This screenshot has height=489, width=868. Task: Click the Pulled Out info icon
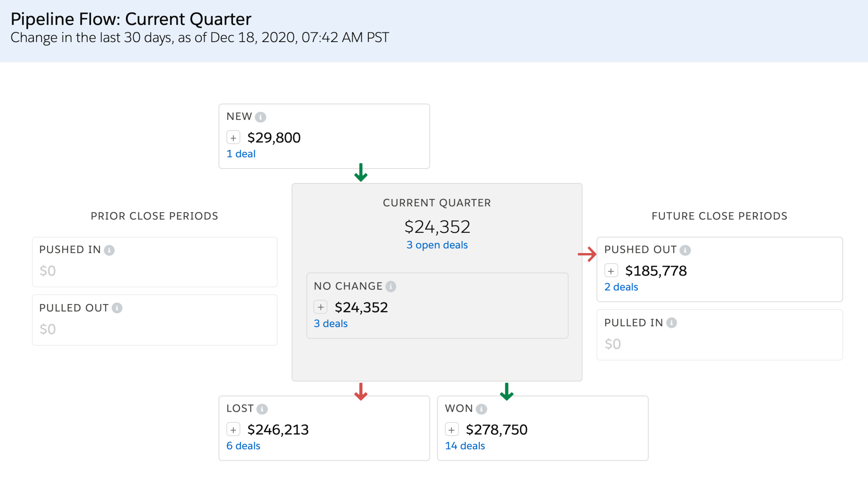click(117, 308)
